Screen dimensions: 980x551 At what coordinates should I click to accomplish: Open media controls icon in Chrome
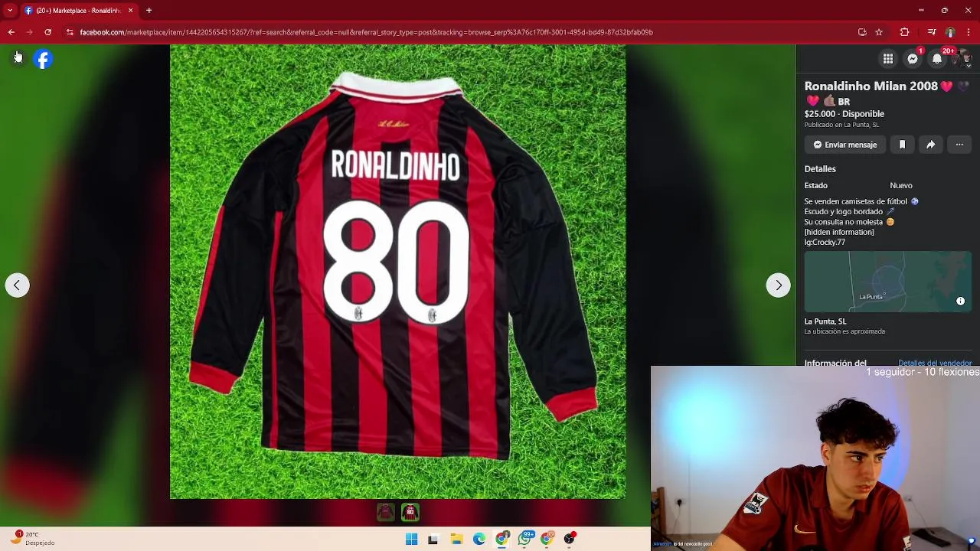931,32
